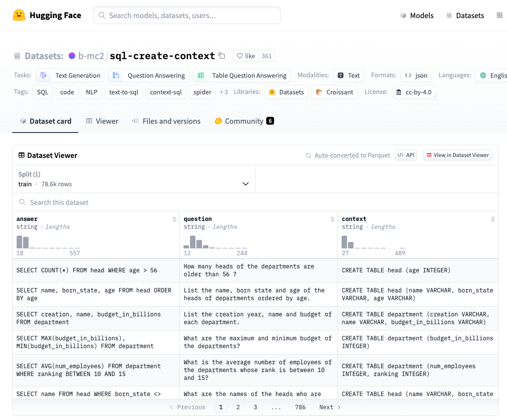
Task: Go to Next page
Action: (330, 407)
